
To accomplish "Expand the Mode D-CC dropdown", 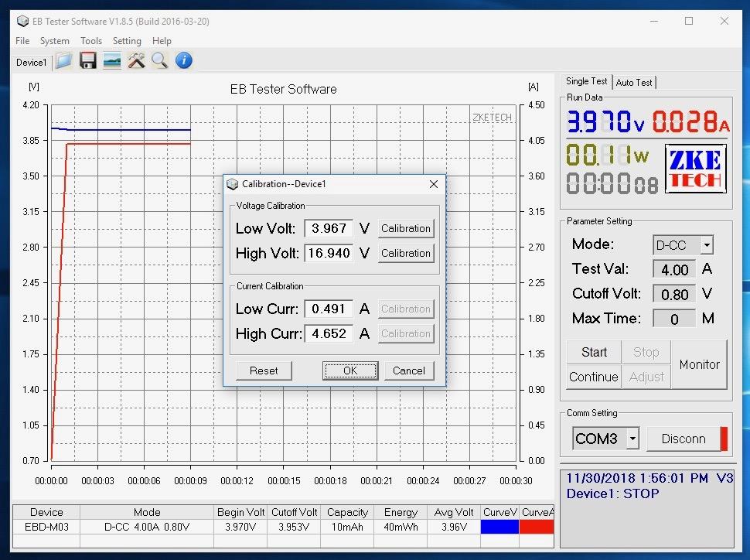I will coord(706,245).
